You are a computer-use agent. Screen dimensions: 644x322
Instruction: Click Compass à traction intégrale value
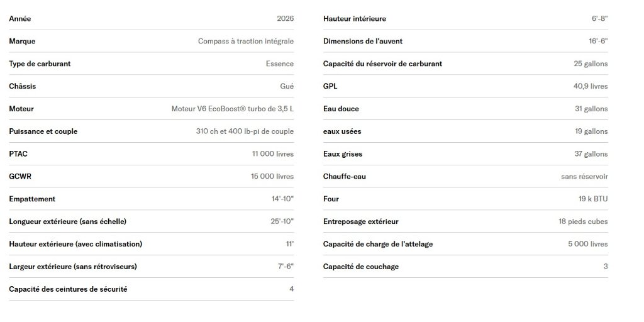point(246,41)
